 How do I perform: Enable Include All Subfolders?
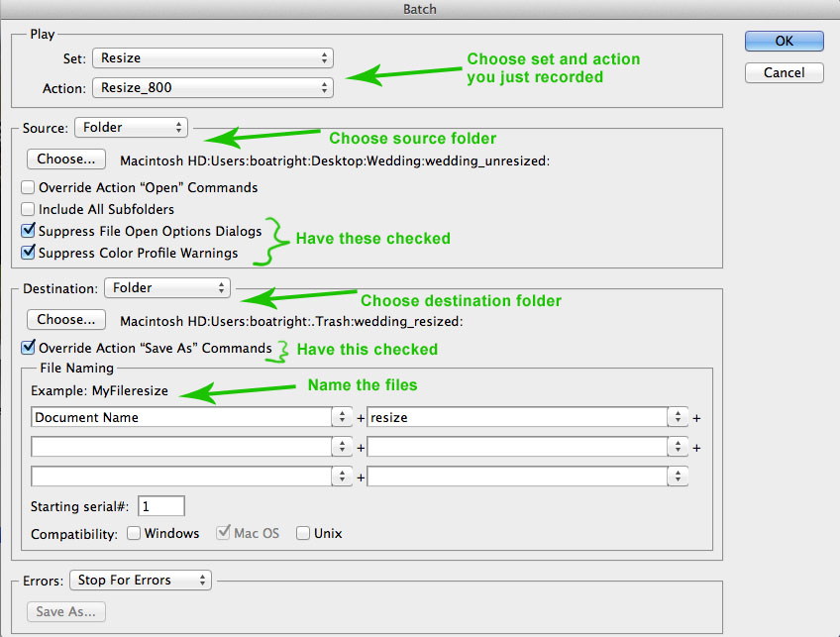[28, 209]
